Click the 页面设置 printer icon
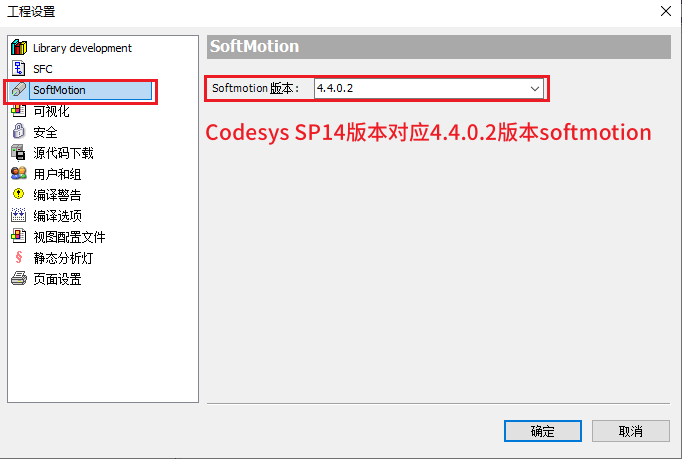The image size is (682, 459). pos(18,279)
